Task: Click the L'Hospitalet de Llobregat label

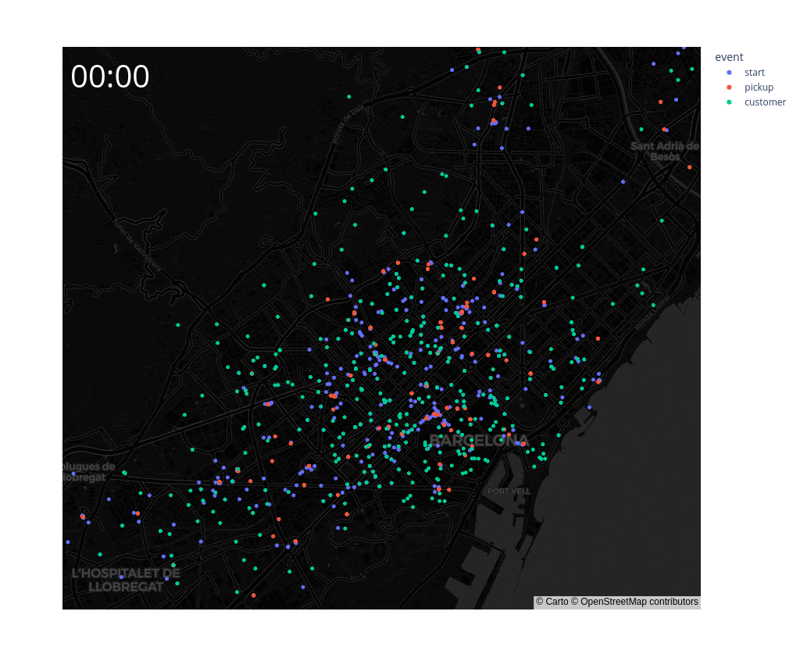Action: coord(127,578)
